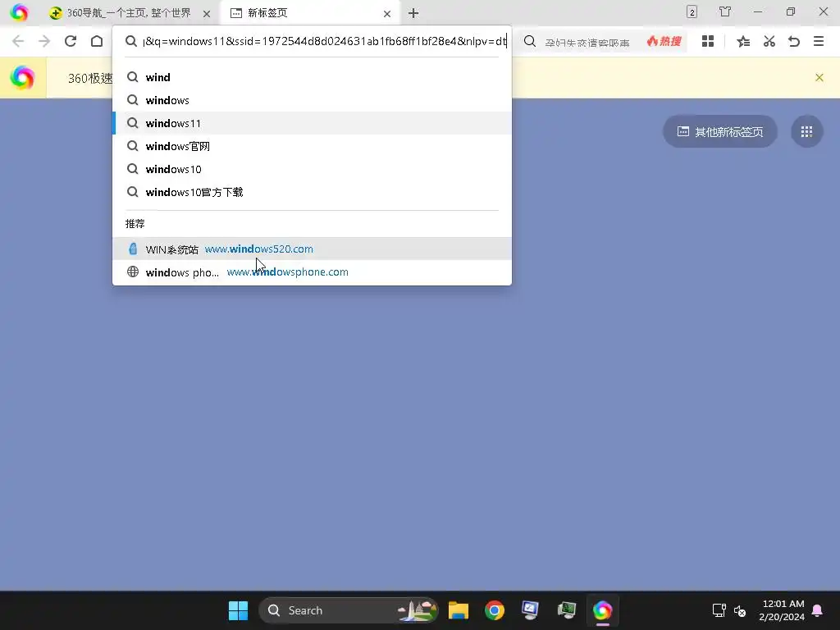Close the 新标签页 tab
This screenshot has width=840, height=630.
coord(387,13)
